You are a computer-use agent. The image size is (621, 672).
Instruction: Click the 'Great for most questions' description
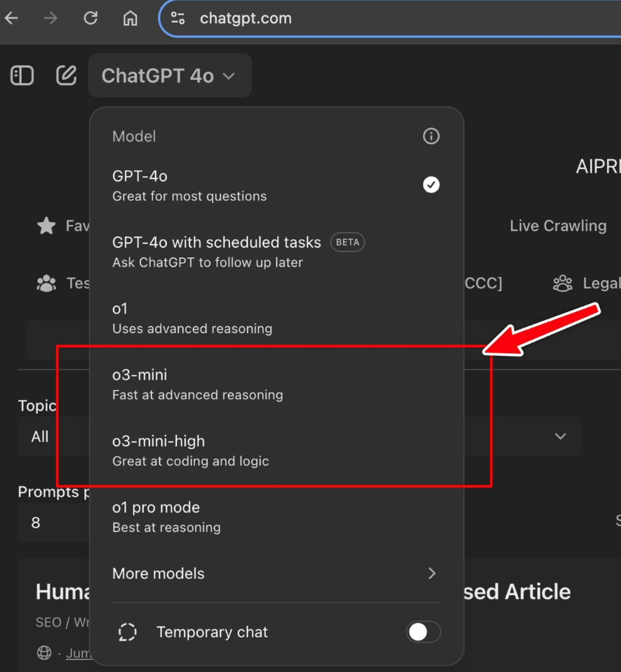(x=189, y=196)
